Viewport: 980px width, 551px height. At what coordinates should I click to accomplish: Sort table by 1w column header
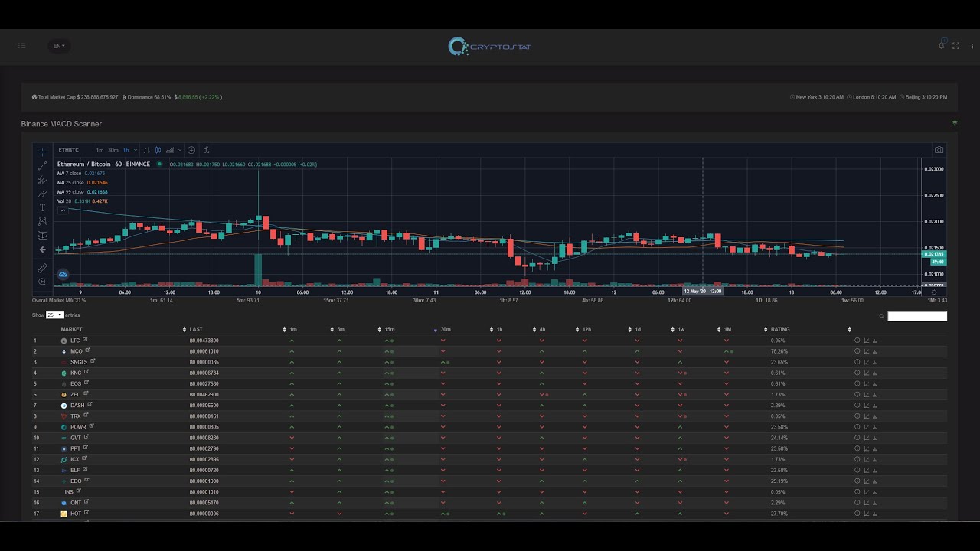pos(681,330)
